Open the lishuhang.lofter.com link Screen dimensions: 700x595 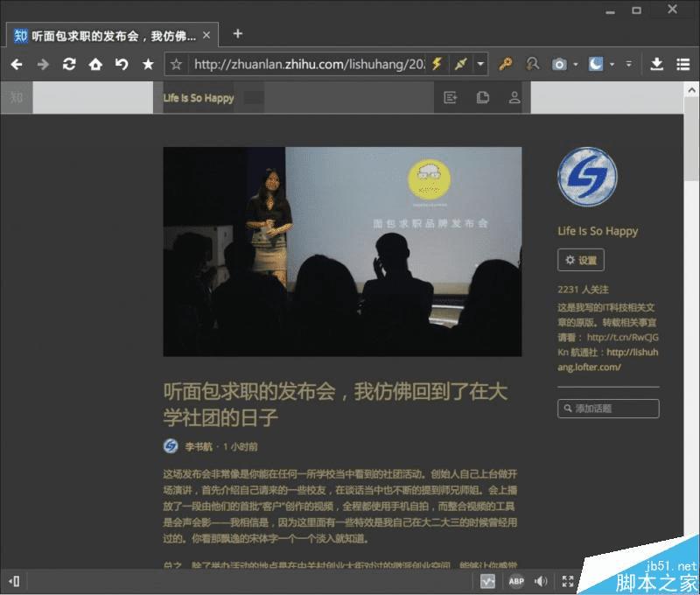point(607,360)
